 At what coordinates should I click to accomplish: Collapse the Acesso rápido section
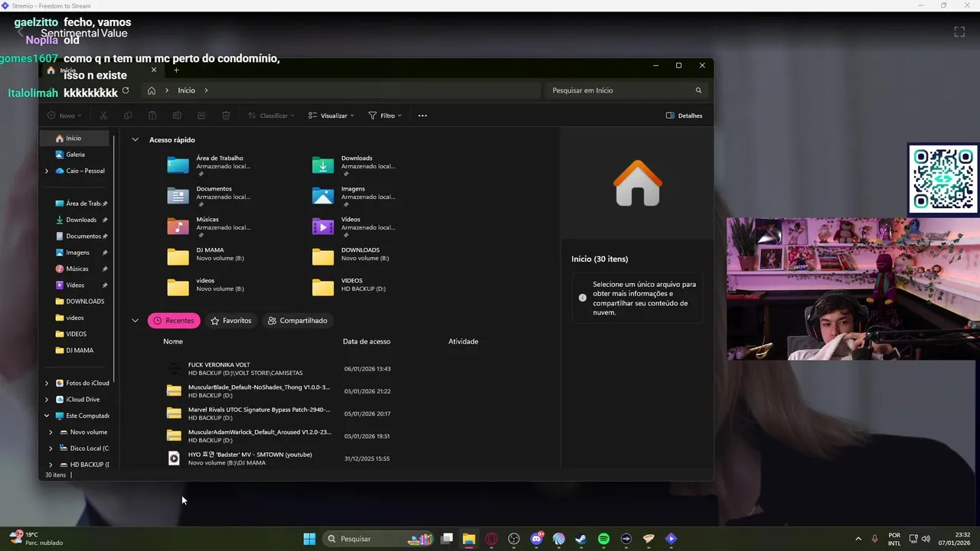(136, 140)
